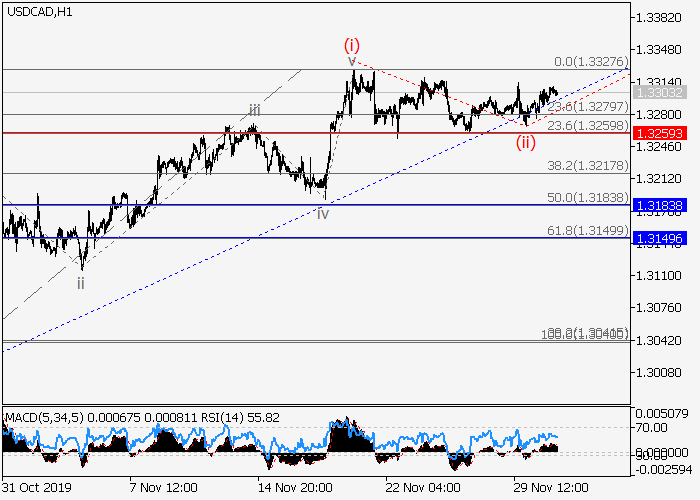Click the brown wave ii label

[x=81, y=283]
